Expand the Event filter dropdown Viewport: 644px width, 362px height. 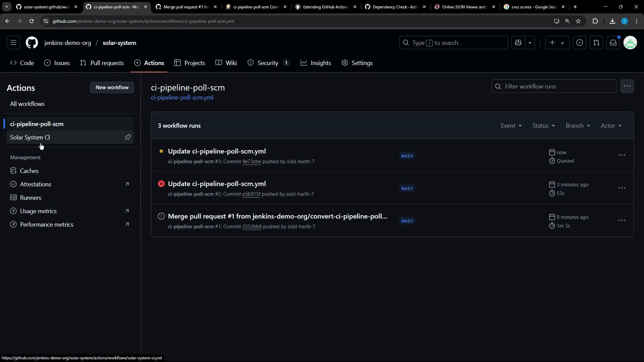511,126
